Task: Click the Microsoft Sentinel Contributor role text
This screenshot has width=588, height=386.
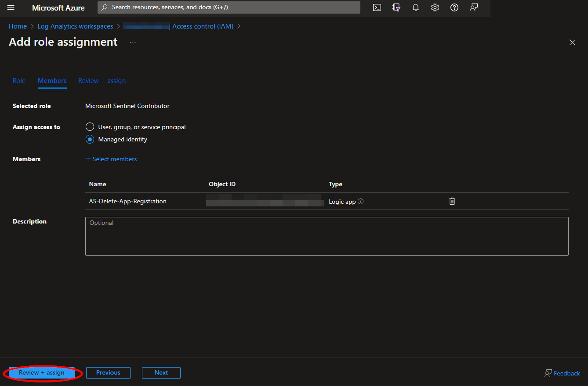Action: tap(127, 106)
